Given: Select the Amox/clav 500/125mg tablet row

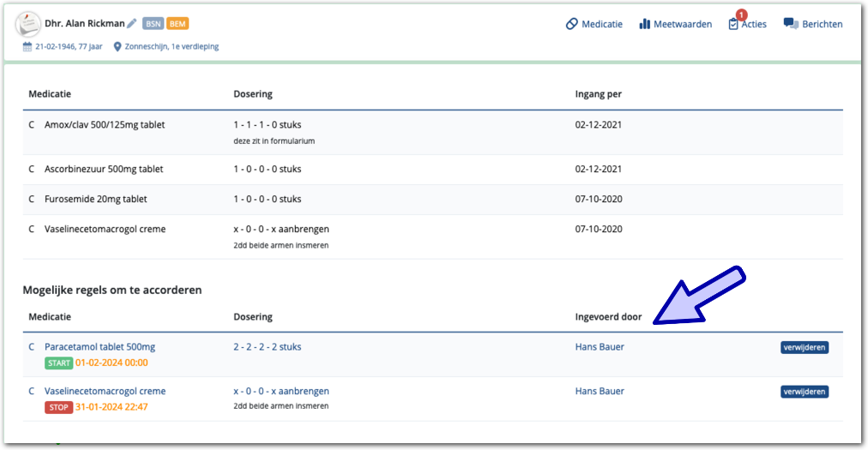Looking at the screenshot, I should pos(105,125).
